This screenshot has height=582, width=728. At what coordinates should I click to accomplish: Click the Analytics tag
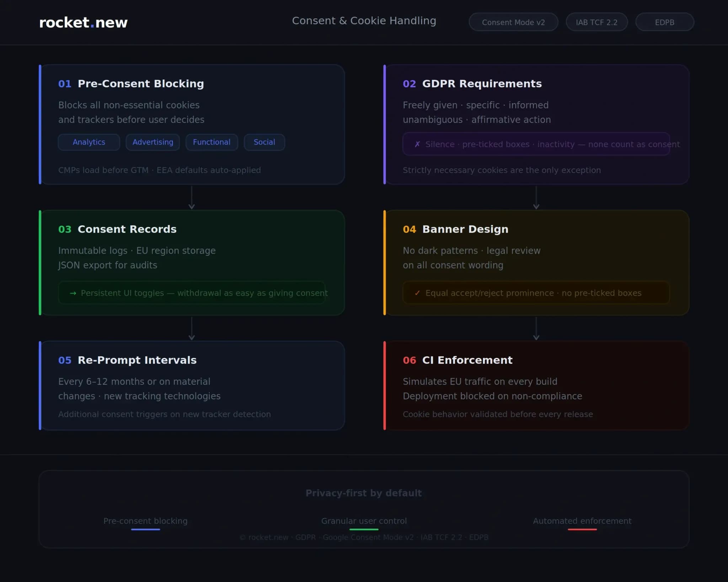tap(89, 142)
